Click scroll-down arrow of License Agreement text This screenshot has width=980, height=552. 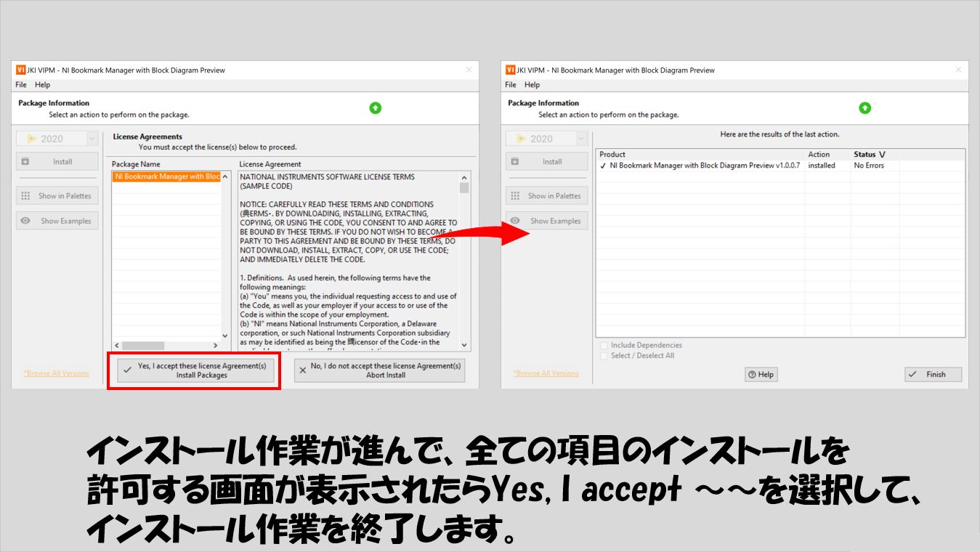click(465, 346)
